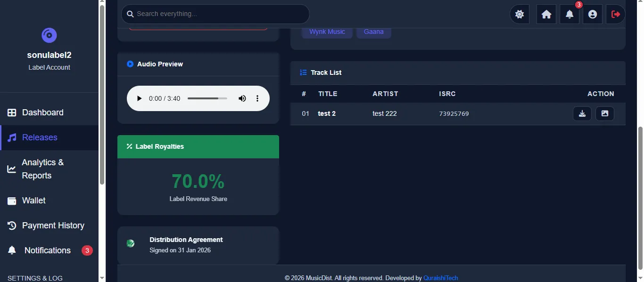
Task: Click the sonulabel2 account name
Action: [50, 55]
